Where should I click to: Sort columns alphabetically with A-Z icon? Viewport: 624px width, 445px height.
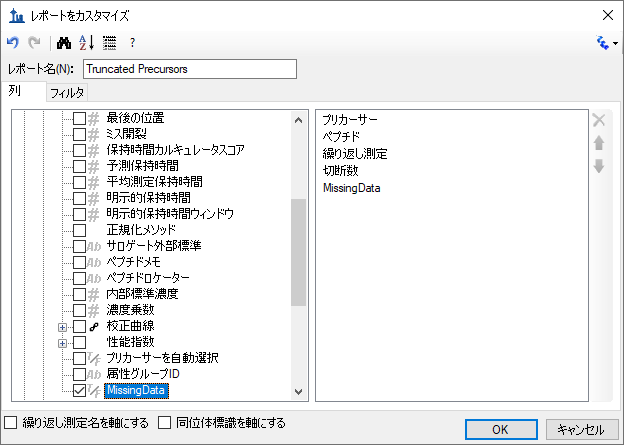[86, 42]
